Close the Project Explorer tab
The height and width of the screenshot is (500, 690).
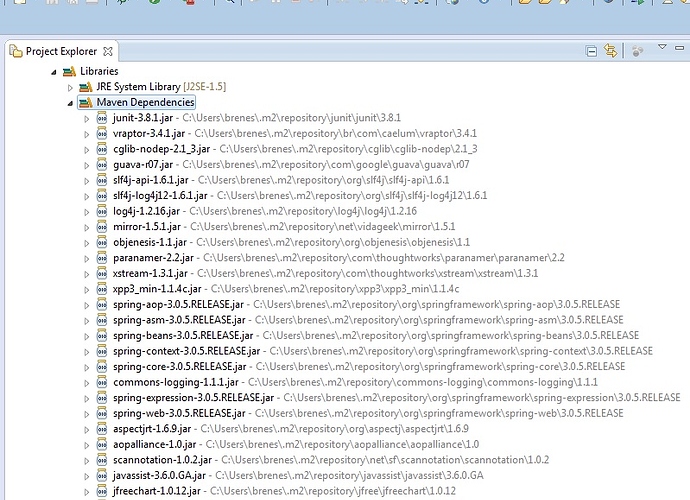click(x=107, y=51)
